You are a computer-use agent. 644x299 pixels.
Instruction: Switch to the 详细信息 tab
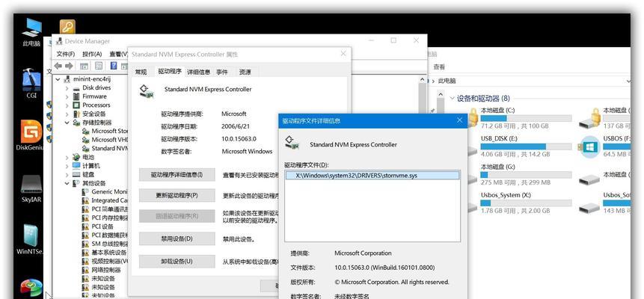point(199,72)
